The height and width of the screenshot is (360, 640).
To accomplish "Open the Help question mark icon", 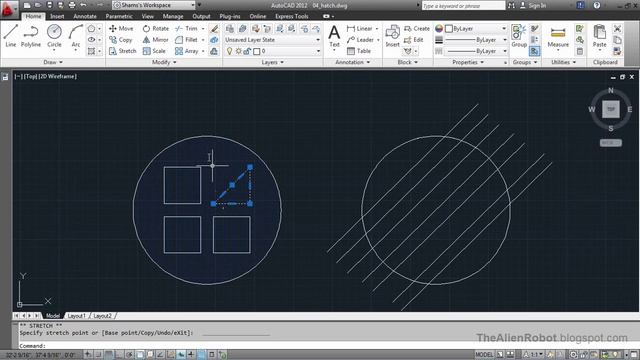I will coord(597,5).
